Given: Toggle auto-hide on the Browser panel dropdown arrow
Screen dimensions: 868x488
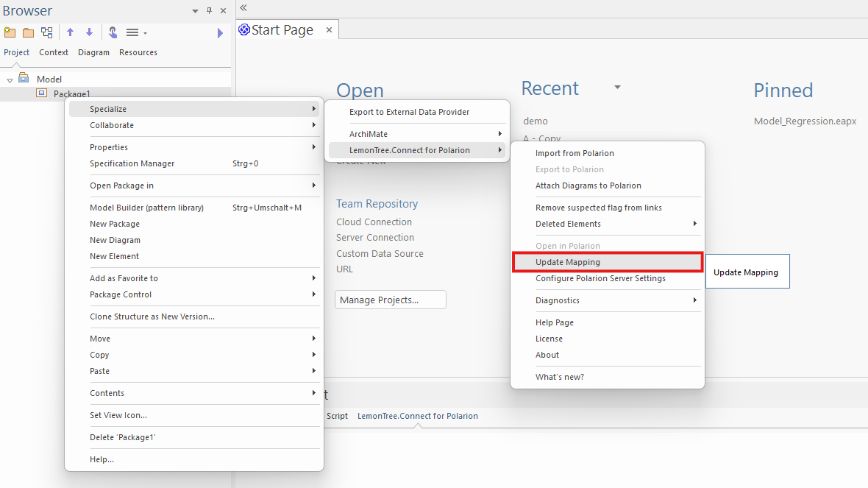Looking at the screenshot, I should 195,10.
